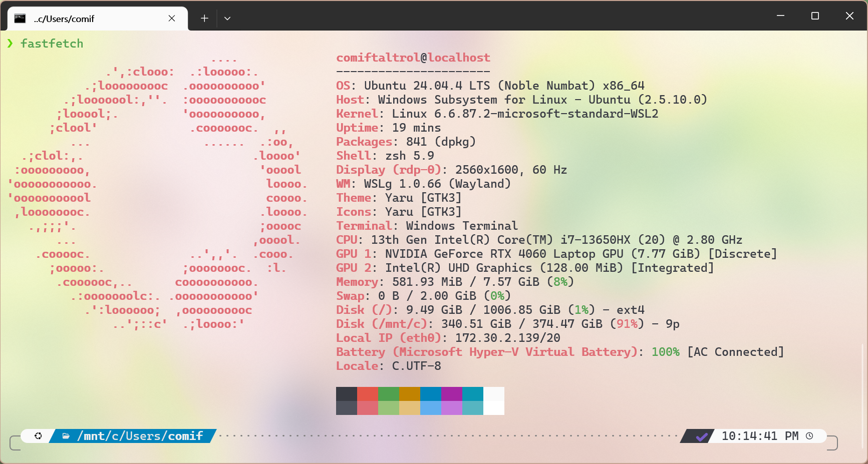Click the fastfetch command text

point(52,44)
